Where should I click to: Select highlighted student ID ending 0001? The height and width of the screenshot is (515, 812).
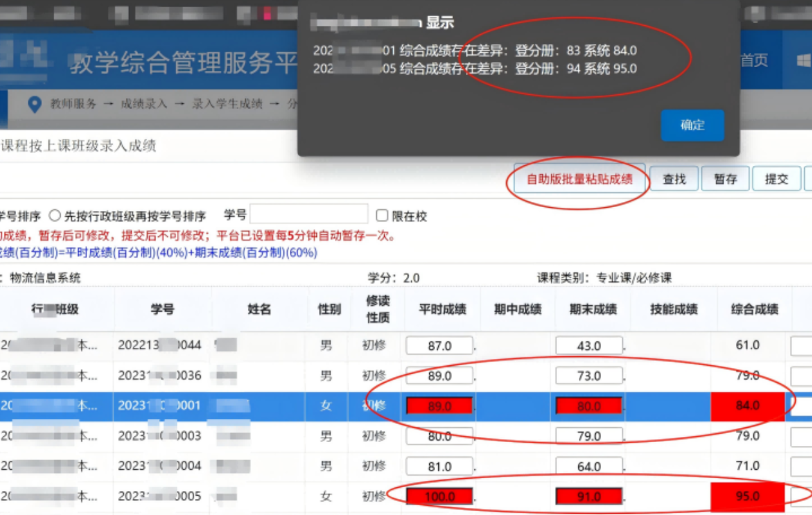pos(159,406)
